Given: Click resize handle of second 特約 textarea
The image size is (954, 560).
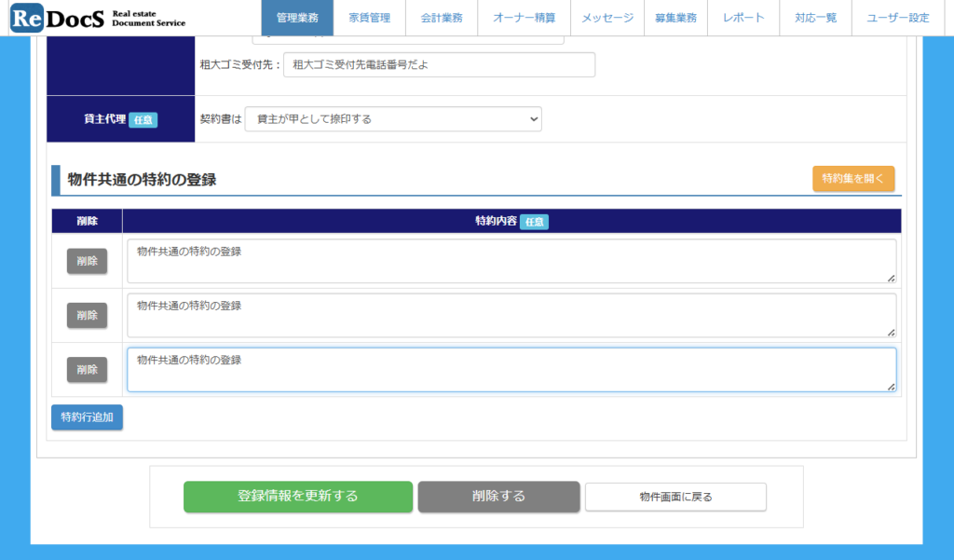Looking at the screenshot, I should click(891, 333).
